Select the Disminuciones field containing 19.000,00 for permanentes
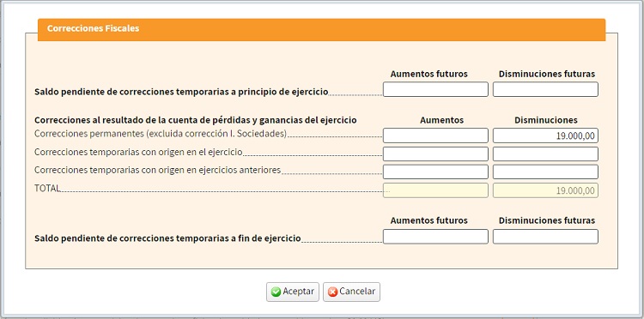The width and height of the screenshot is (644, 319). 545,135
